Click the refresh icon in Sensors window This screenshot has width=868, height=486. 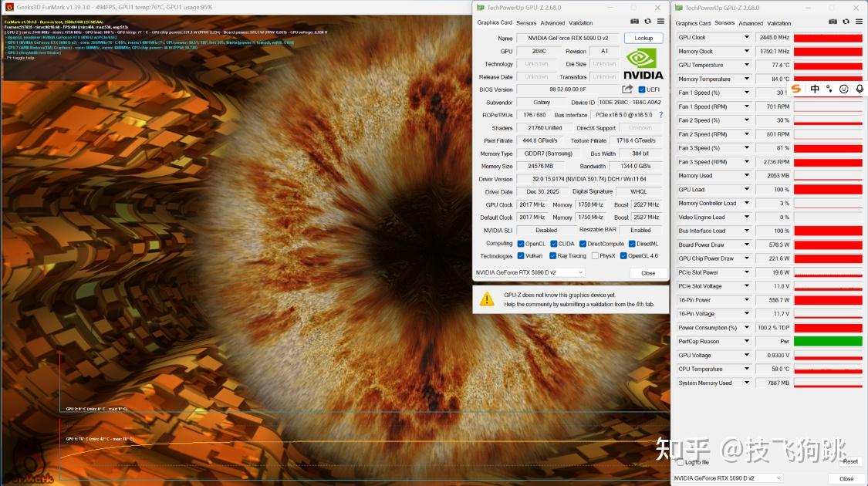(846, 21)
